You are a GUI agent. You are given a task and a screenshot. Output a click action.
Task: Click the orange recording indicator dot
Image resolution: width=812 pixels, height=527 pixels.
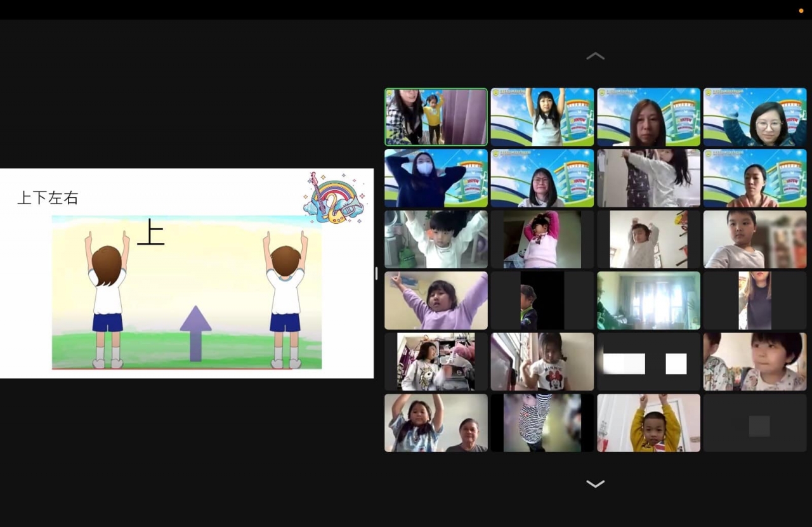pos(801,11)
